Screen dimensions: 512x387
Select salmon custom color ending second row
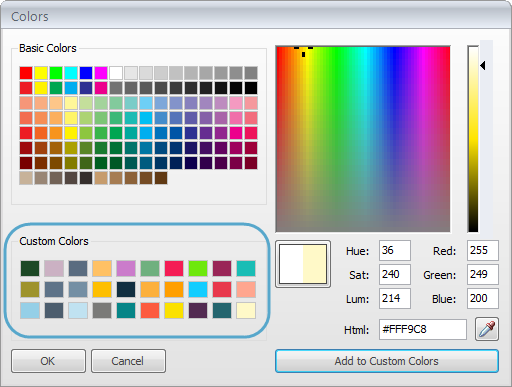pyautogui.click(x=246, y=289)
